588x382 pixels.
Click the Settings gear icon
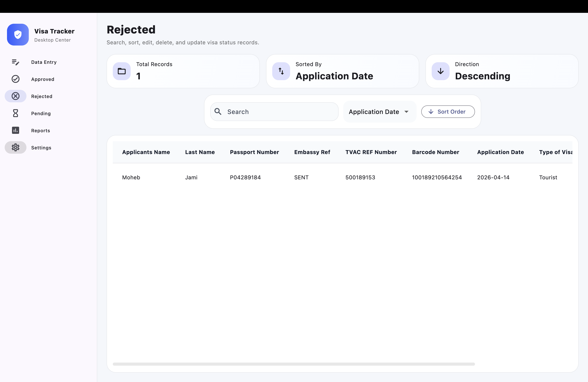tap(15, 147)
